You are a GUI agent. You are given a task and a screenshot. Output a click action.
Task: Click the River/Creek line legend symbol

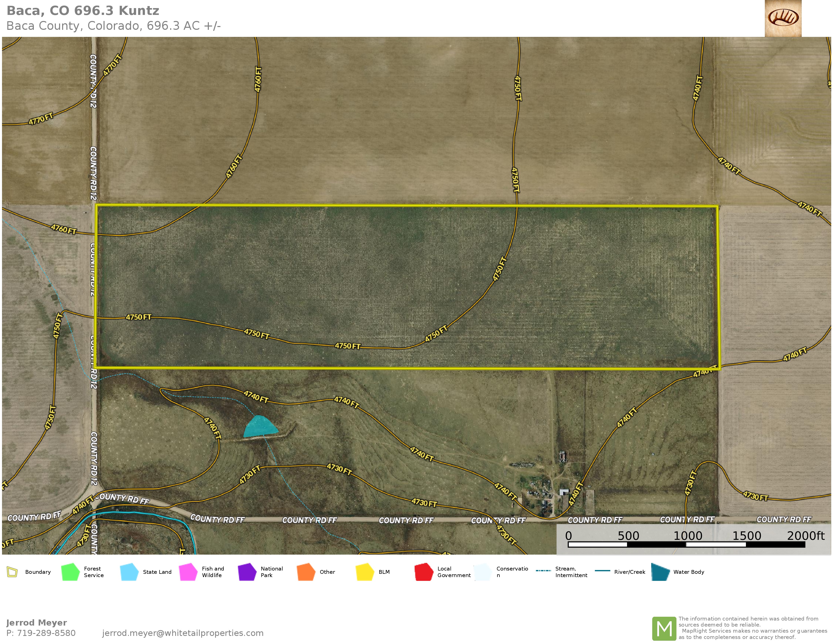click(x=602, y=571)
